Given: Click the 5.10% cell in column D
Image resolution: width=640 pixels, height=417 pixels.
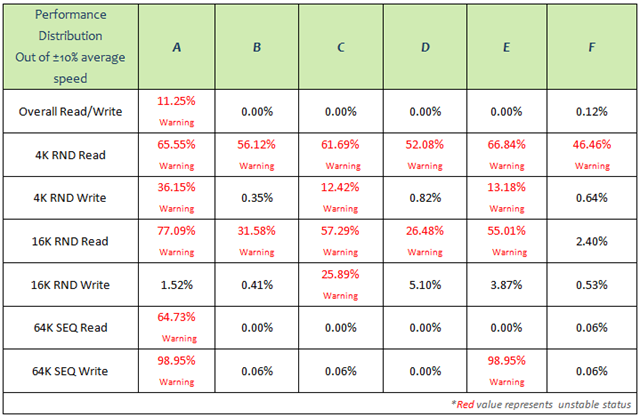Looking at the screenshot, I should pos(425,284).
